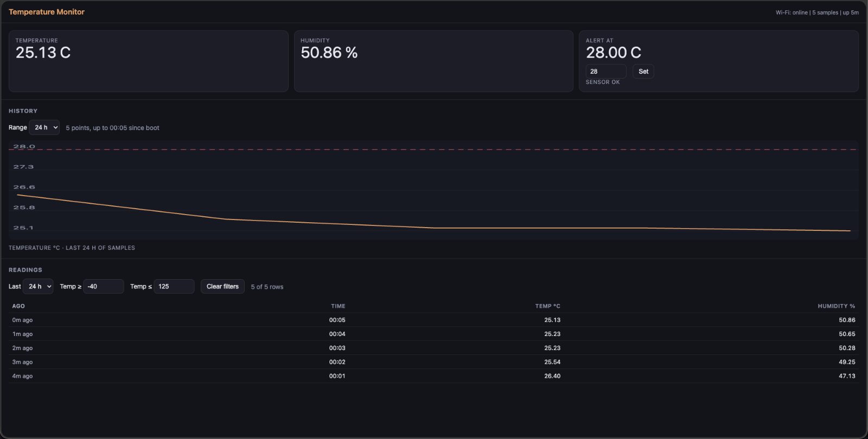Focus the alert threshold input showing 28
Viewport: 868px width, 439px height.
pyautogui.click(x=606, y=72)
